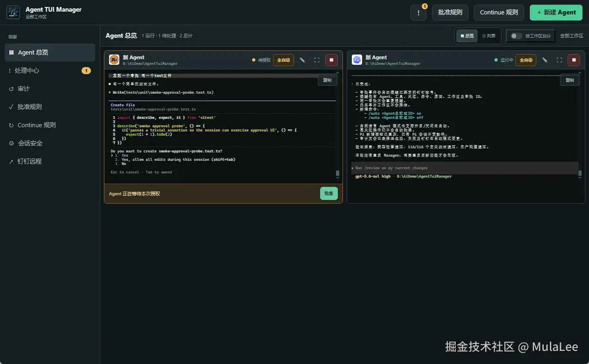Open 会话安全 in the sidebar
Screen dimensions: 589x364
50,143
